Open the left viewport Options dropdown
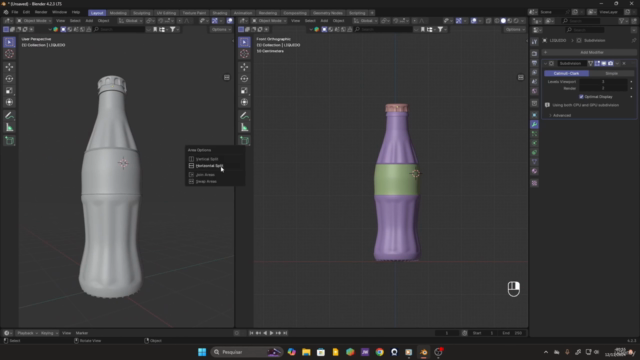 coord(221,29)
